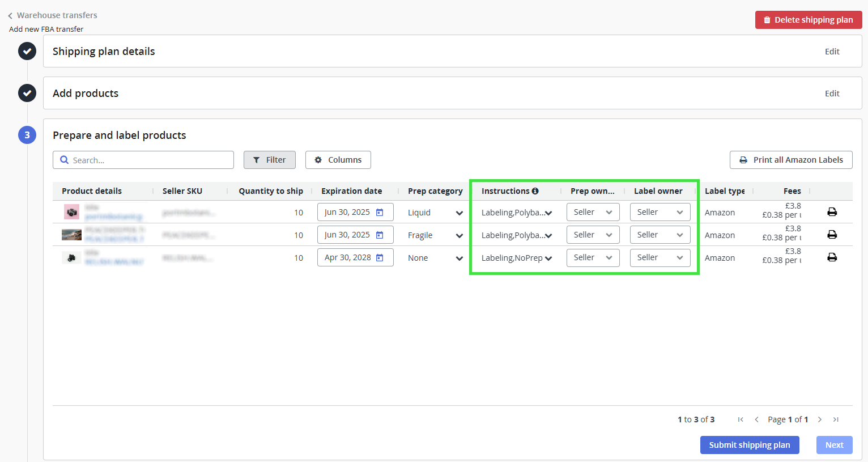Click the printer icon in the Fragile product row
Viewport: 868px width, 462px height.
[832, 235]
